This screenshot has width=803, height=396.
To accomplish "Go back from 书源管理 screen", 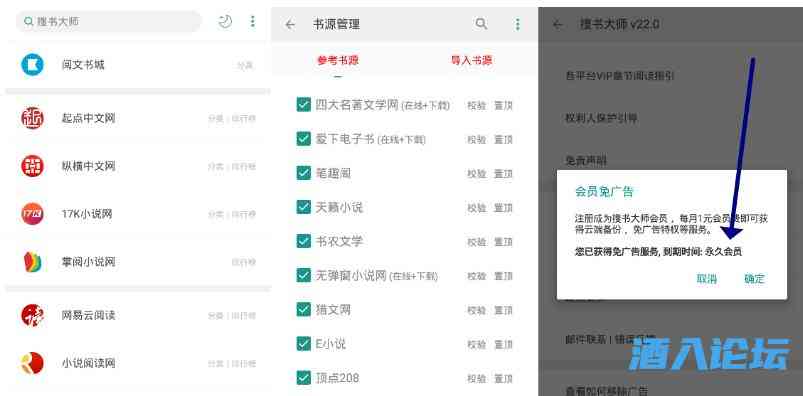I will pos(290,25).
